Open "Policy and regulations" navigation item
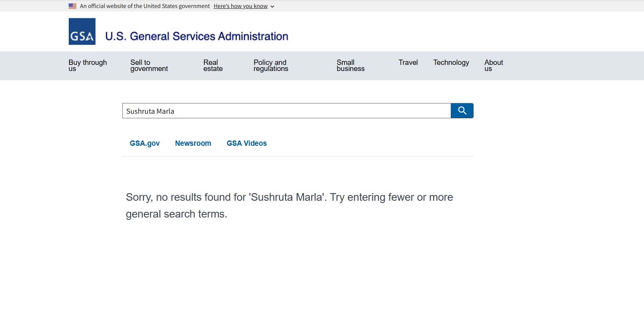 (x=271, y=66)
